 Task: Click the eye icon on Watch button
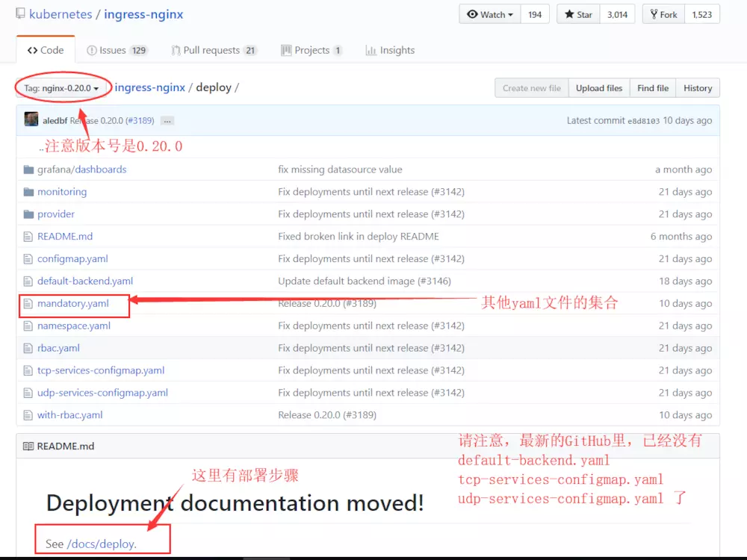tap(472, 14)
